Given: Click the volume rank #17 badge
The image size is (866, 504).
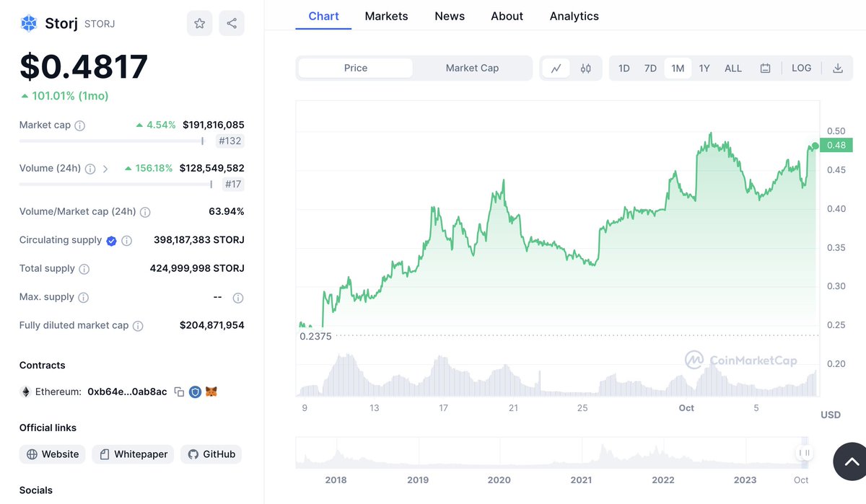Looking at the screenshot, I should click(x=234, y=185).
